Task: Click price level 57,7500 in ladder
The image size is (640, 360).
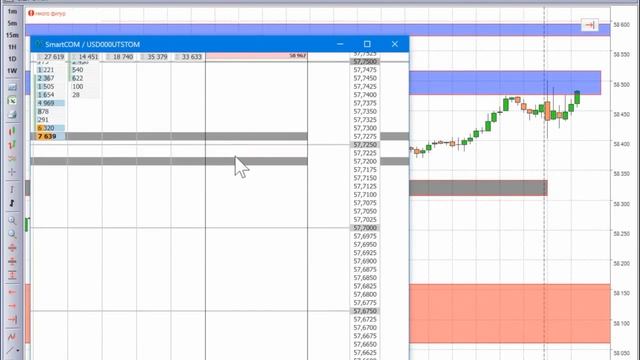Action: point(365,62)
